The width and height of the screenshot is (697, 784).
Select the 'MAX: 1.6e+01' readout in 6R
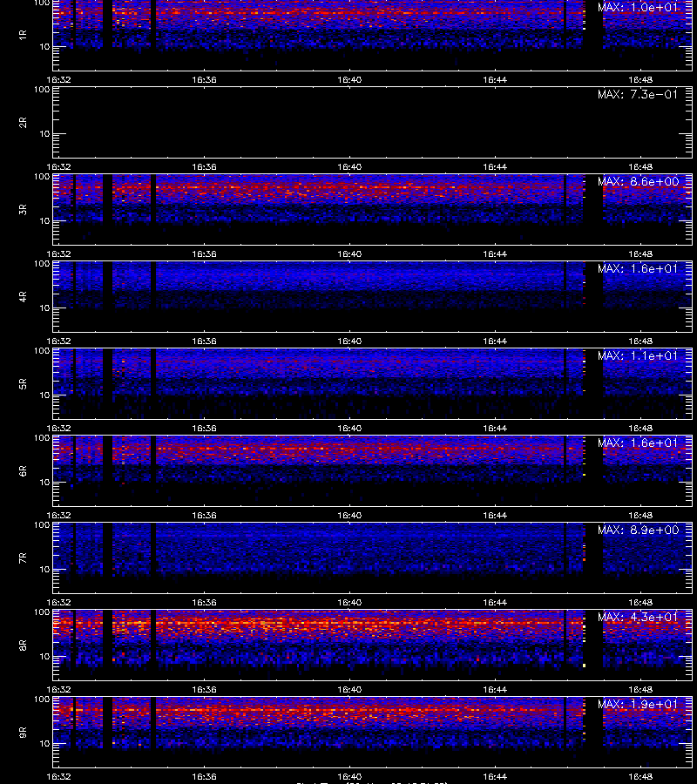[638, 443]
